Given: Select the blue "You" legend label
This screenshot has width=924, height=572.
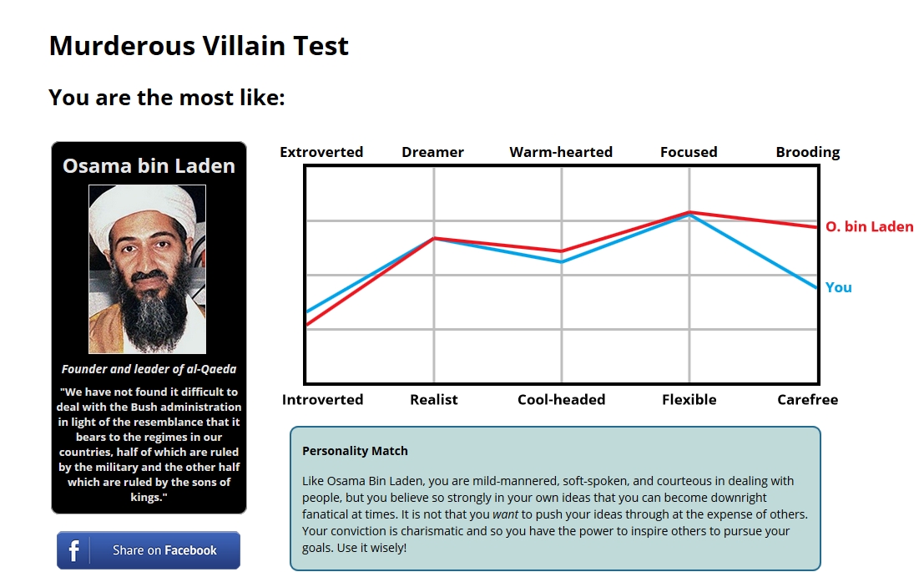Looking at the screenshot, I should pos(838,287).
